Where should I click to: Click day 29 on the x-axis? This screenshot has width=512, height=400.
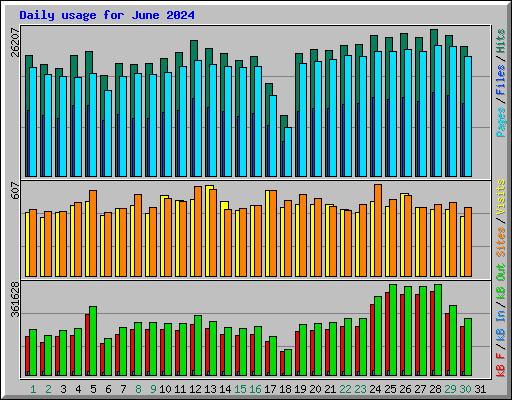(450, 389)
